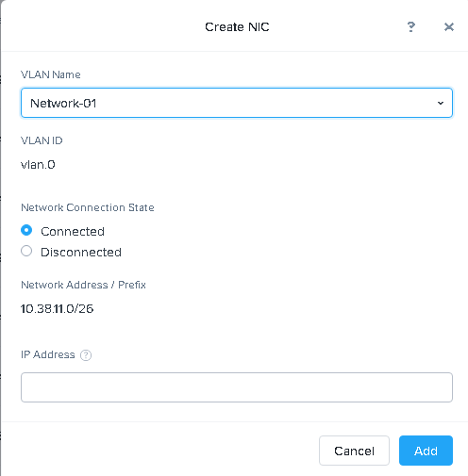Image resolution: width=468 pixels, height=476 pixels.
Task: Click the 10.38.11.0/26 network address text
Action: pyautogui.click(x=57, y=309)
